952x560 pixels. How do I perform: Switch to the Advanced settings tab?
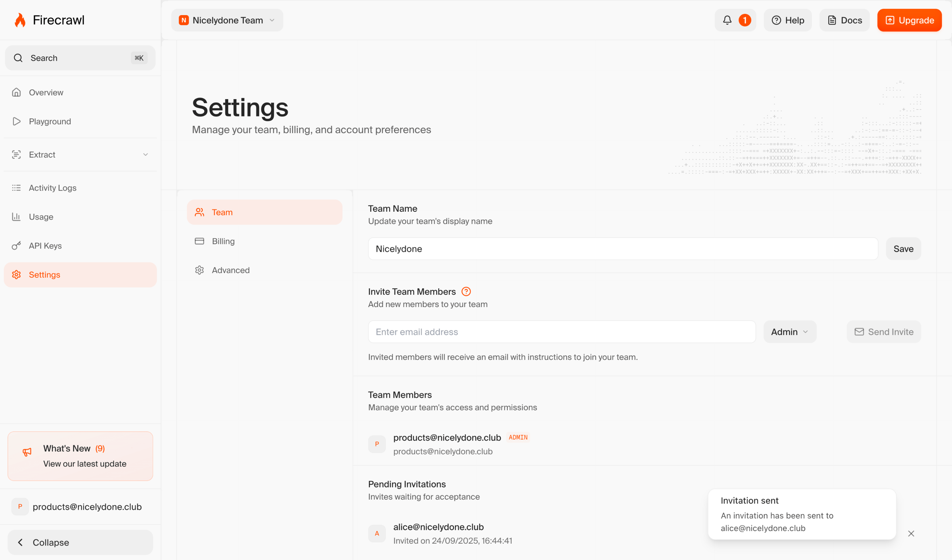click(x=265, y=270)
